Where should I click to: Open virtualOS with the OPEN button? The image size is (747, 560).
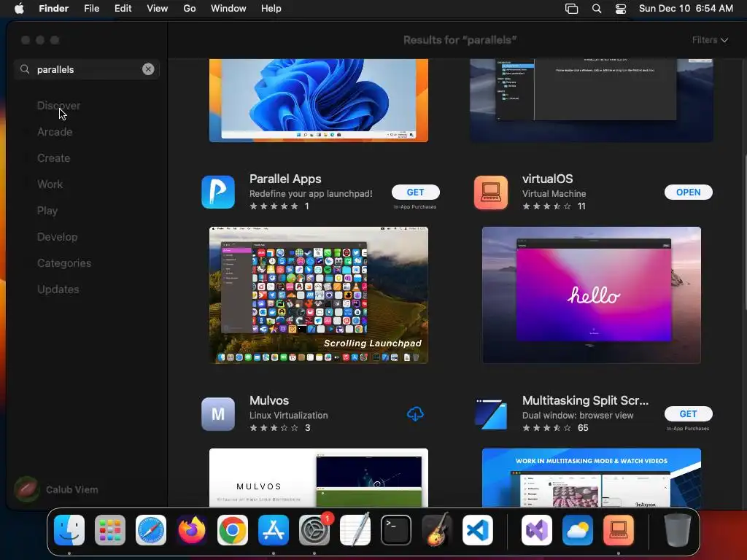689,192
